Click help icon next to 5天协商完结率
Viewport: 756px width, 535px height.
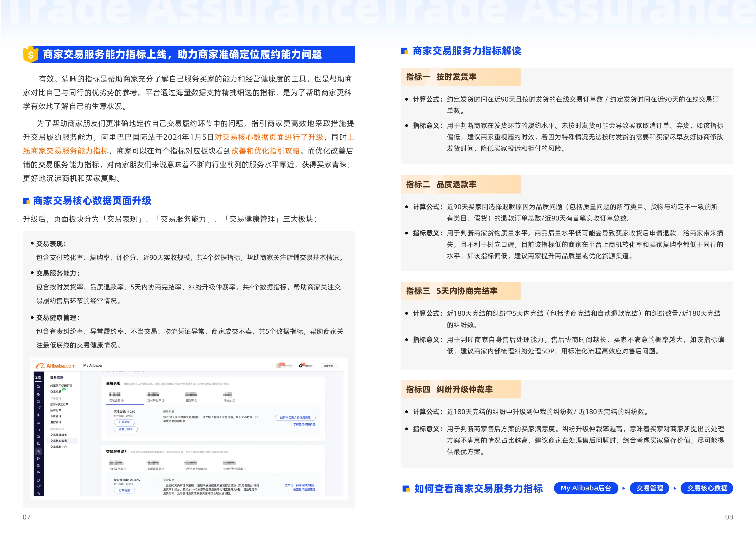(205, 469)
